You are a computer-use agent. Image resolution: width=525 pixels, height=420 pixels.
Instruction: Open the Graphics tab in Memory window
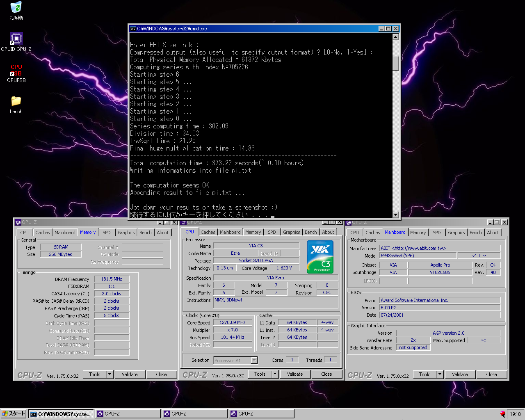(x=126, y=233)
